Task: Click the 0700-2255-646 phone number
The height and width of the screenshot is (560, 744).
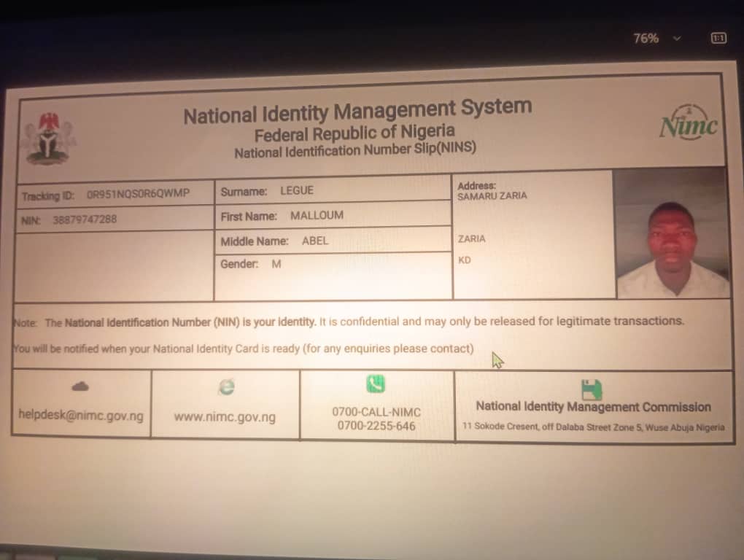Action: click(376, 426)
